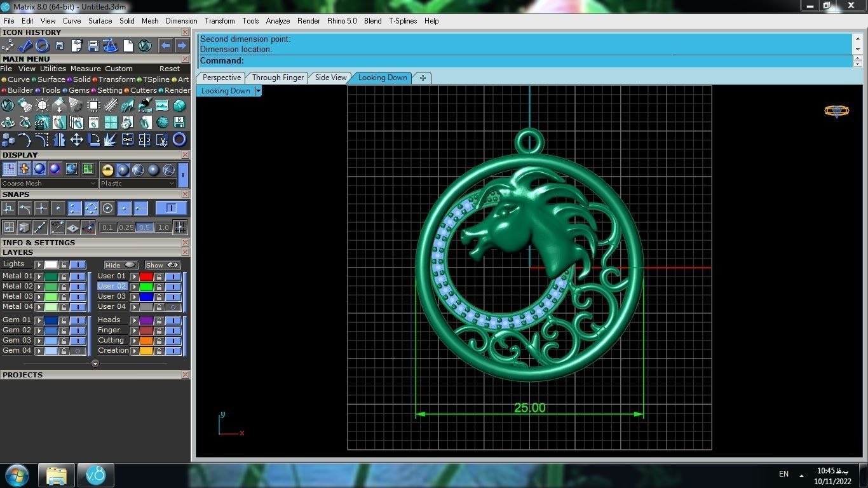Expand layers panel with down arrow button
The width and height of the screenshot is (868, 488).
[95, 364]
